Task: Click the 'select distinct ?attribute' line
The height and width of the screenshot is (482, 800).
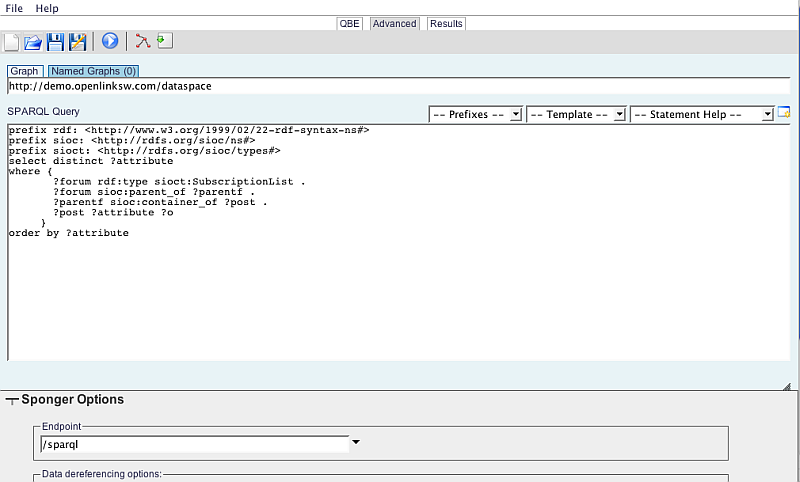Action: (x=91, y=161)
